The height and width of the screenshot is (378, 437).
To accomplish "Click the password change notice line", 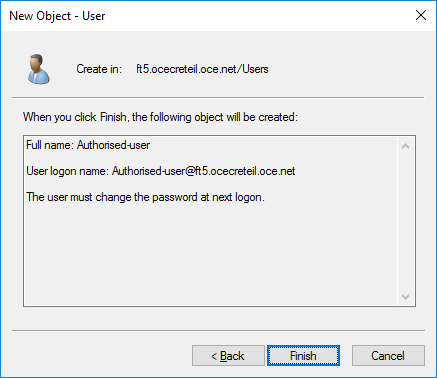I will coord(145,197).
